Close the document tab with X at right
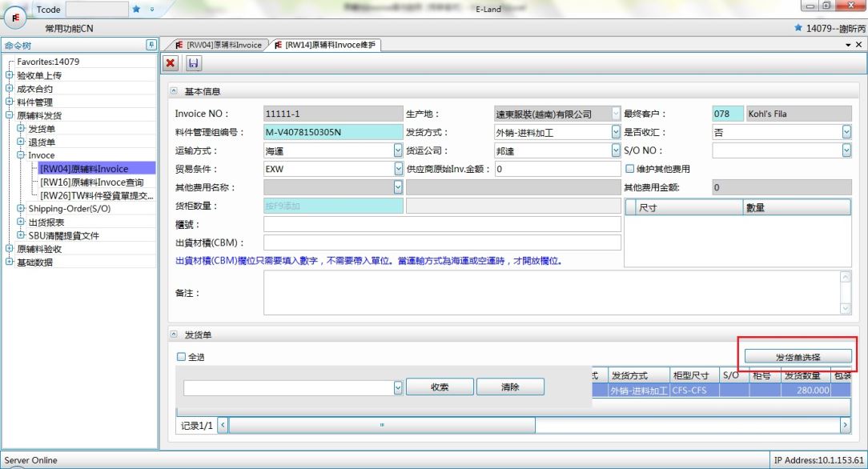Screen dimensions: 868x469 (x=858, y=45)
